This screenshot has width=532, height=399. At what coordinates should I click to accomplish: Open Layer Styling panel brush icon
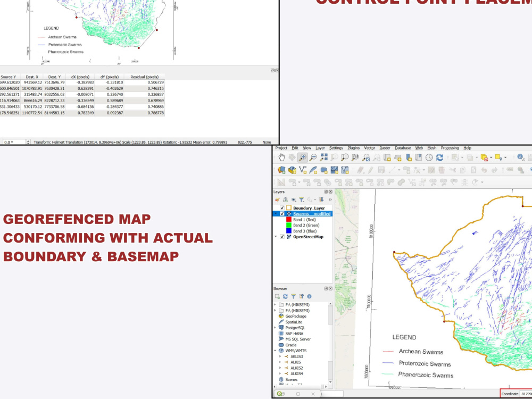tap(278, 200)
